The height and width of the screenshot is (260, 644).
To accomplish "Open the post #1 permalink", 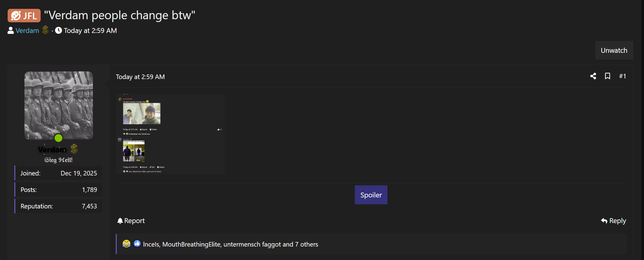I will click(x=622, y=76).
